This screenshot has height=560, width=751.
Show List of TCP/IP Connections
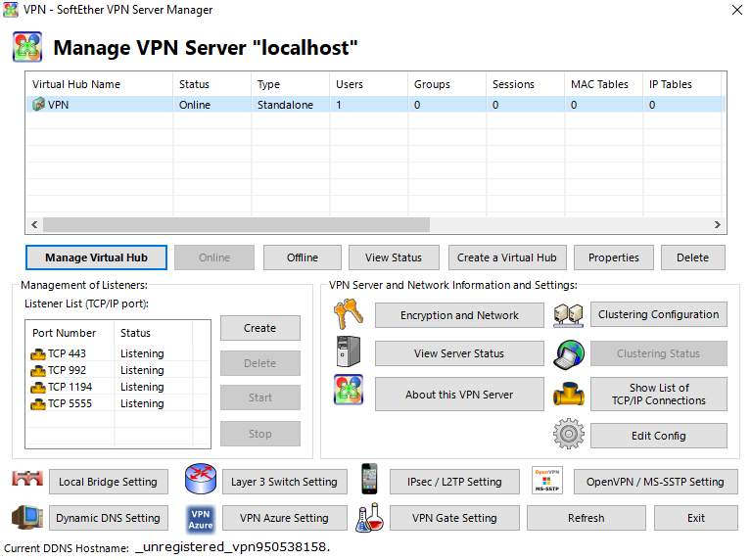(659, 395)
